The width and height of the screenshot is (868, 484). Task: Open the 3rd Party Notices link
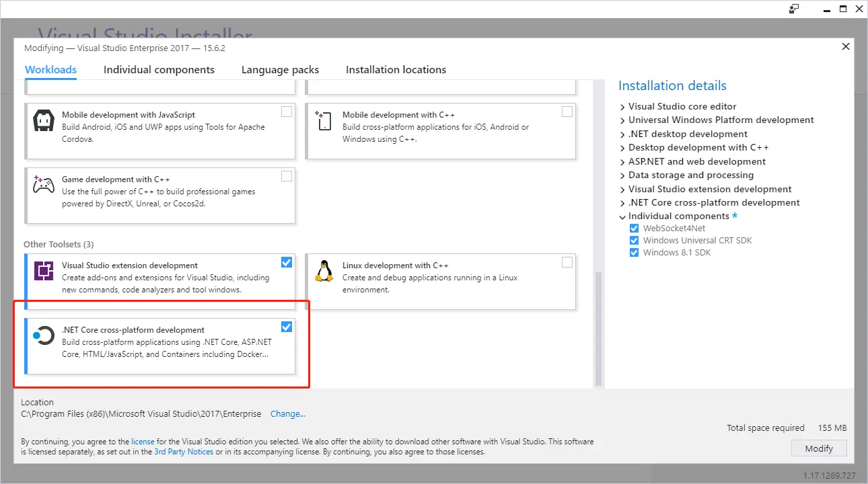184,452
